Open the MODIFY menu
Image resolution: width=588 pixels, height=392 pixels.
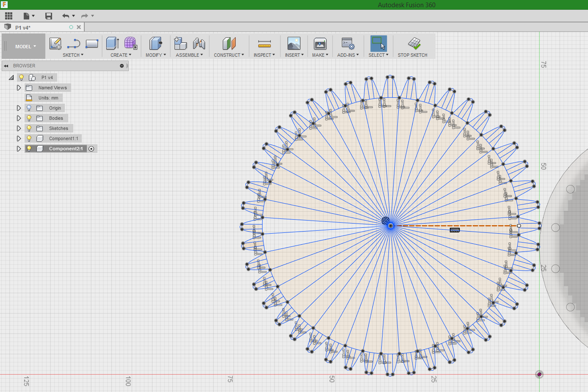(156, 55)
